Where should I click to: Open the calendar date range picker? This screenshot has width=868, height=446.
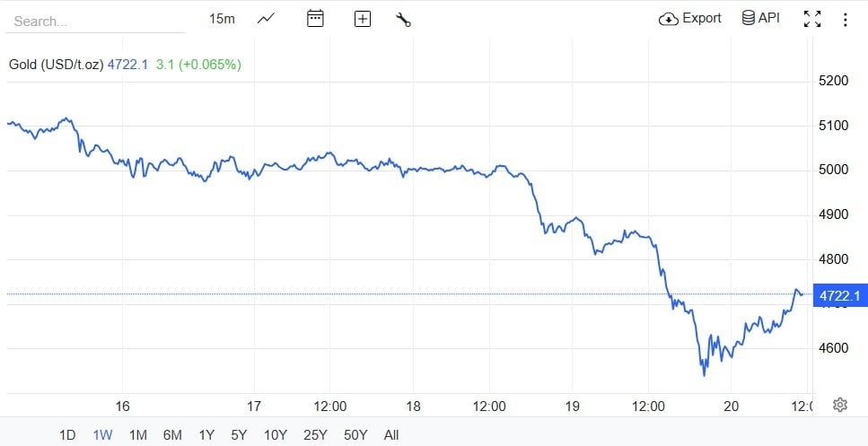[315, 18]
